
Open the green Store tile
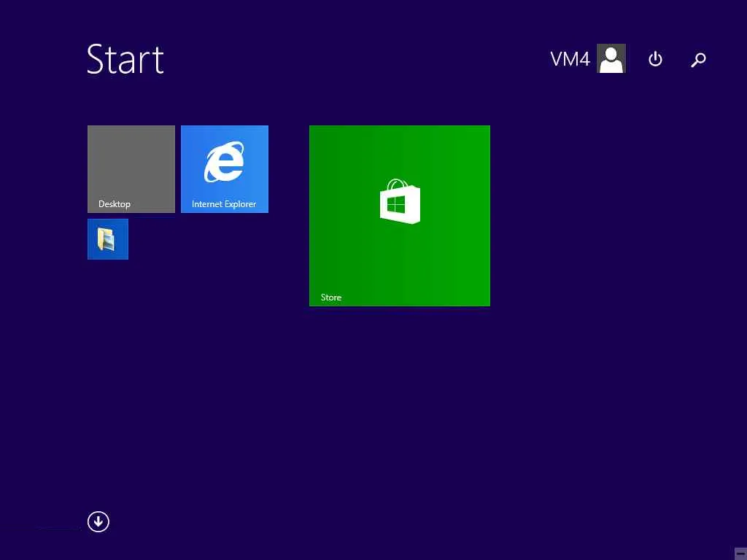(399, 216)
